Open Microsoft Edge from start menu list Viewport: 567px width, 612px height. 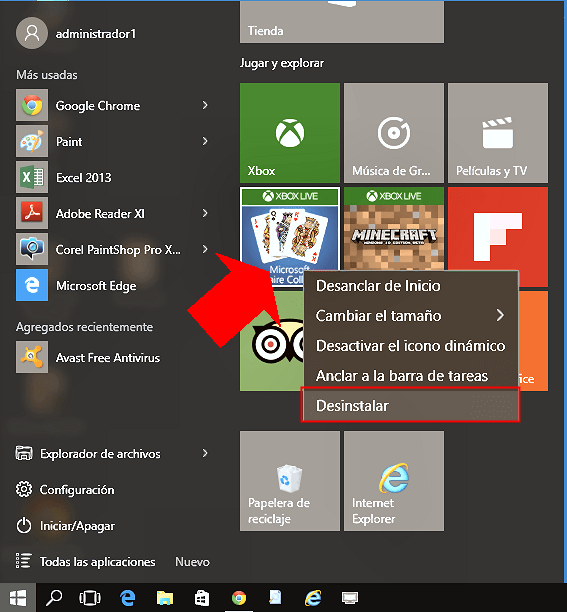113,285
